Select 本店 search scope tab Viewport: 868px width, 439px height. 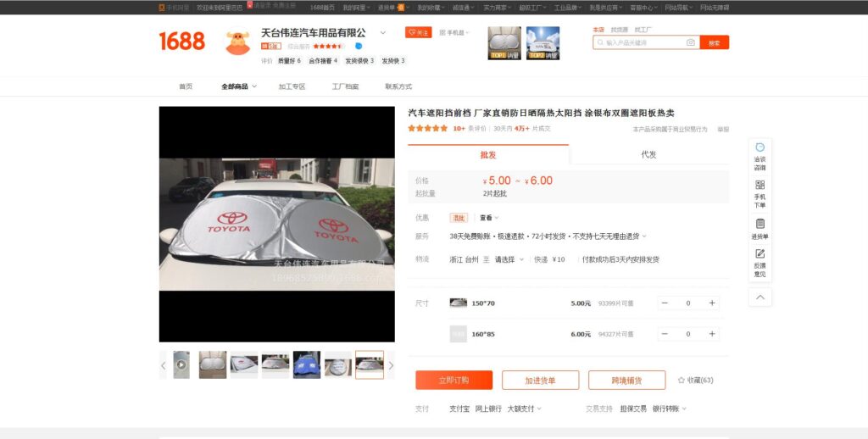click(598, 30)
